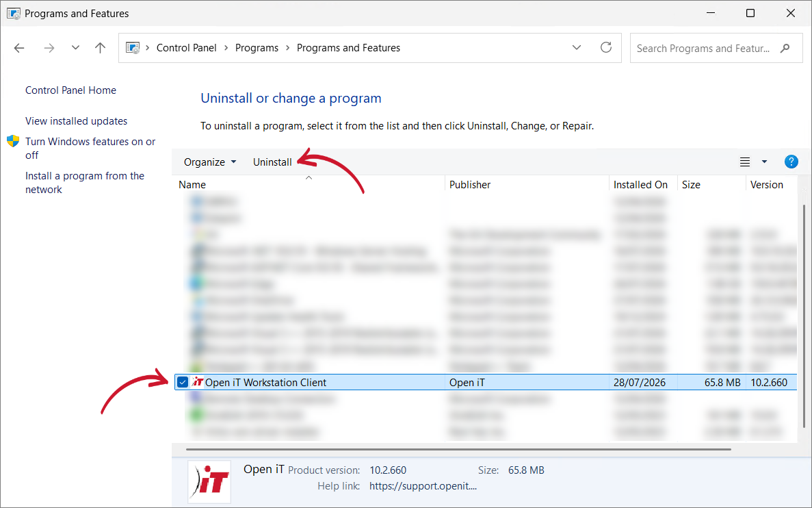Open Turn Windows features on or off

tap(90, 149)
